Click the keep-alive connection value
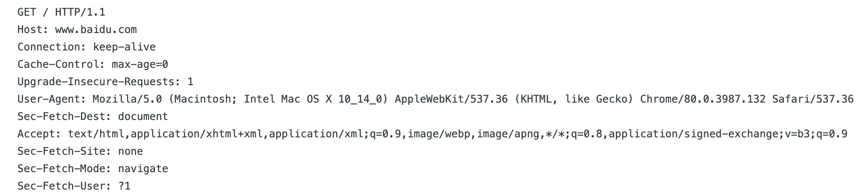This screenshot has height=193, width=868. coord(124,47)
